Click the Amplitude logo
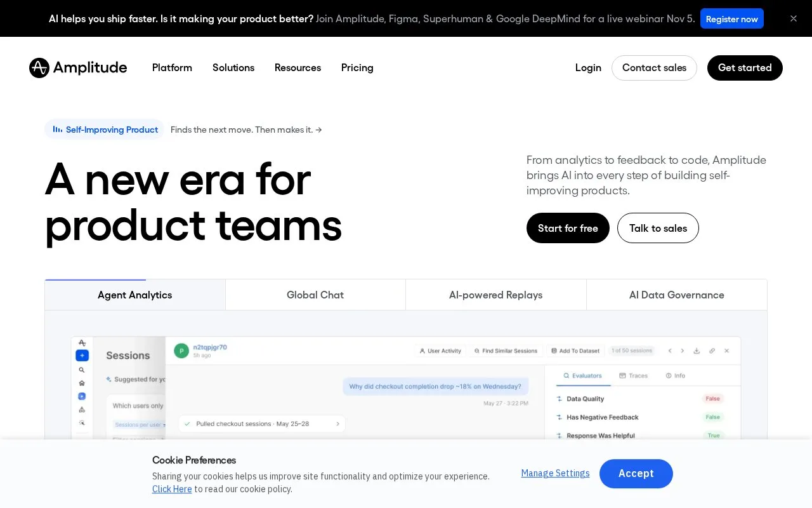812x508 pixels. click(x=78, y=68)
